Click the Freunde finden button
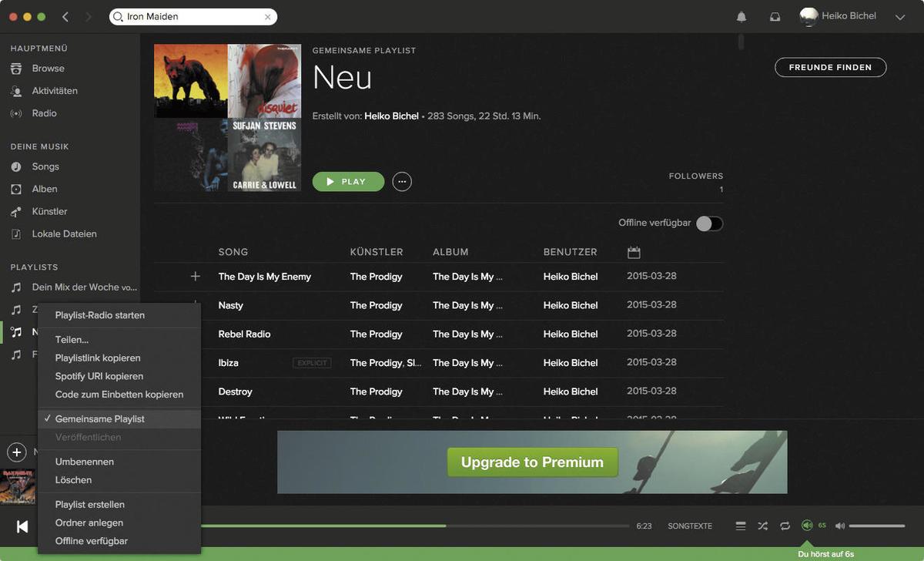Viewport: 924px width, 561px height. click(830, 67)
